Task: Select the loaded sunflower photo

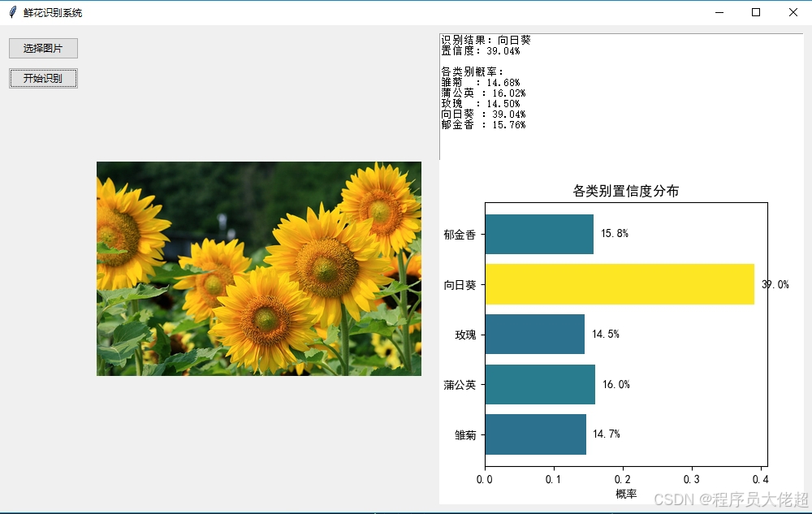Action: (x=259, y=269)
